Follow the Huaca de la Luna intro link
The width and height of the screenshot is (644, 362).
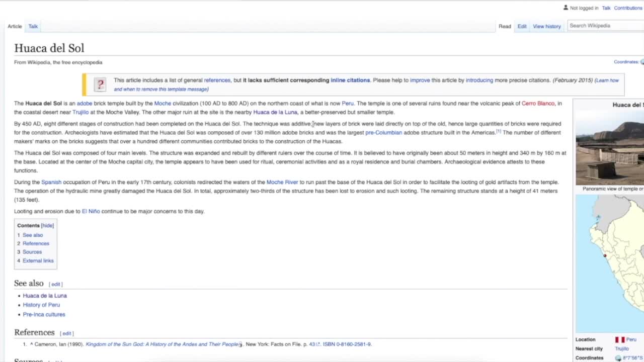275,112
